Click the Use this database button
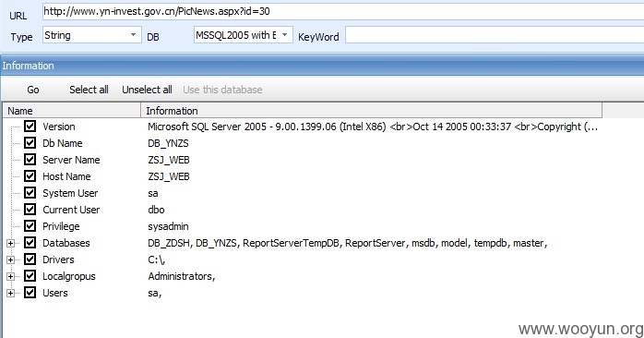 (222, 90)
